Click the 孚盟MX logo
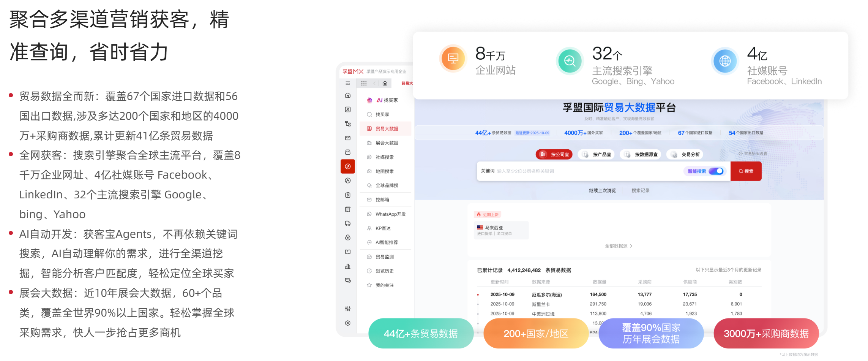Viewport: 868px width, 361px height. point(353,71)
